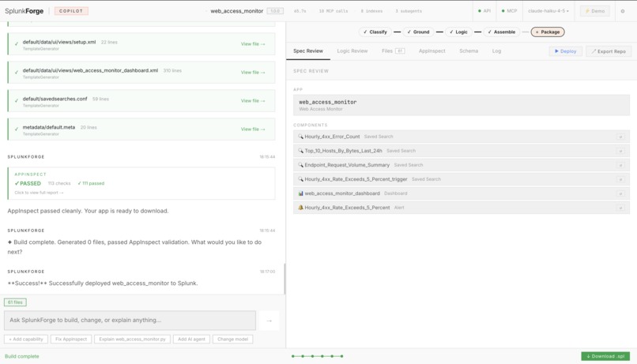Open the Files tab
Screen dimensions: 637x364
click(x=393, y=51)
